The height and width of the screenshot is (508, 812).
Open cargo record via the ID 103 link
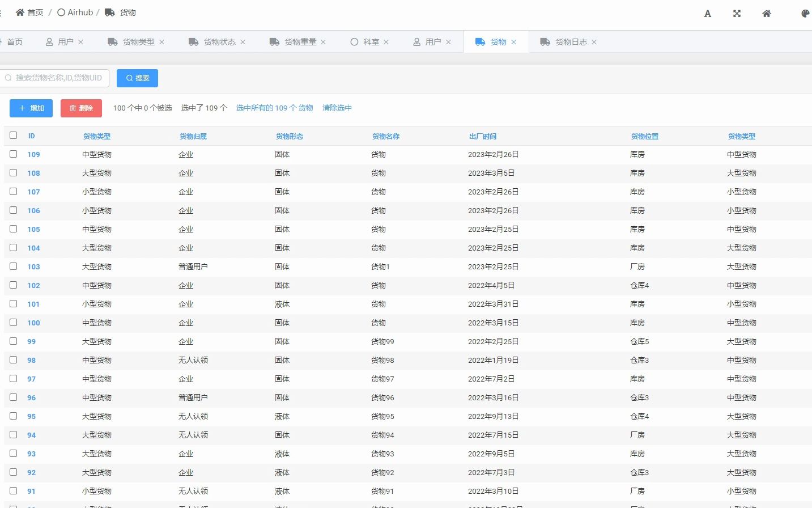[33, 266]
